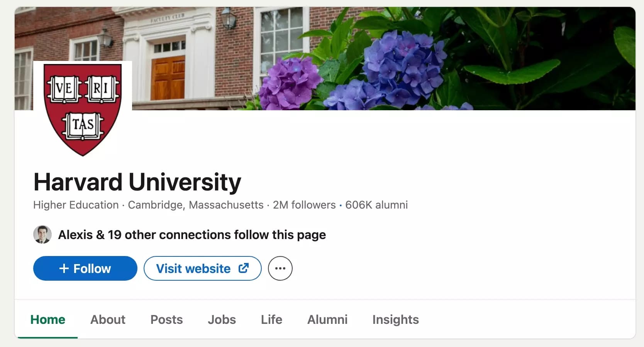Click Alexis & 19 other connections text
The width and height of the screenshot is (644, 347).
point(192,234)
